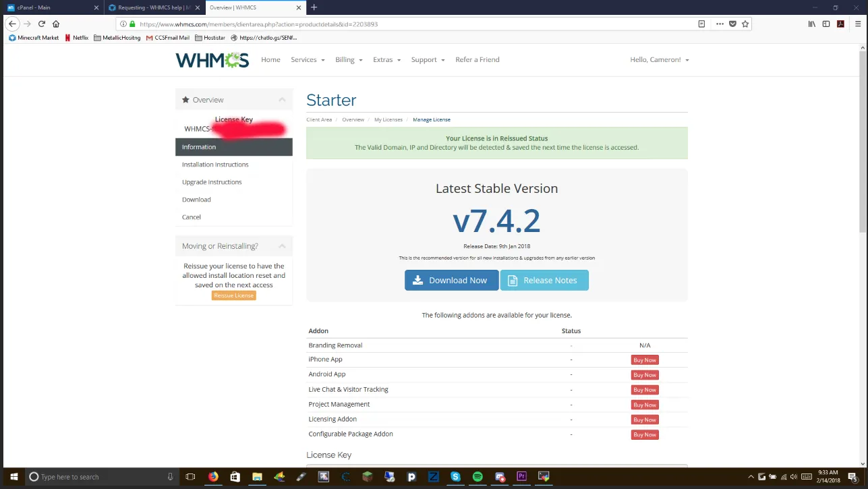Click the WHMCS logo

pyautogui.click(x=212, y=60)
